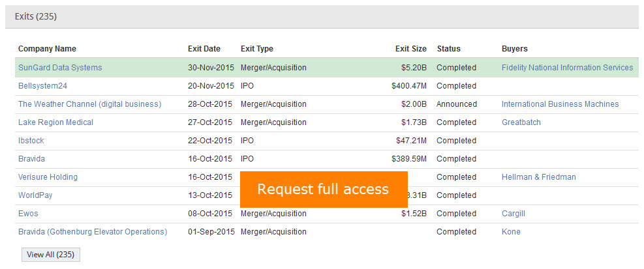Open The Weather Channel (digital business) link
Screen dimensions: 644x269
click(89, 104)
